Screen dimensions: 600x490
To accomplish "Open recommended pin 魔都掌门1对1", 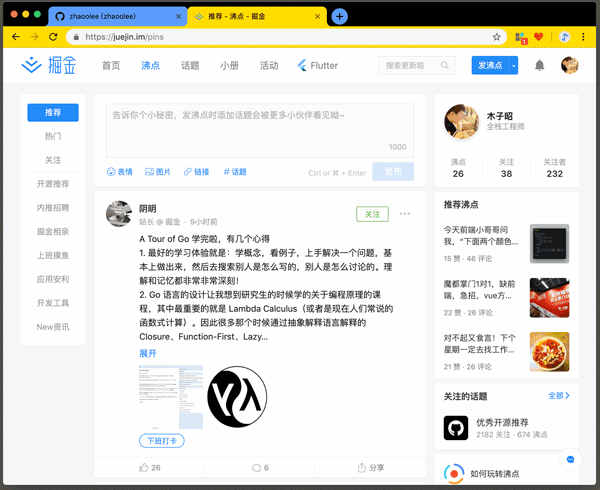I will coord(506,298).
